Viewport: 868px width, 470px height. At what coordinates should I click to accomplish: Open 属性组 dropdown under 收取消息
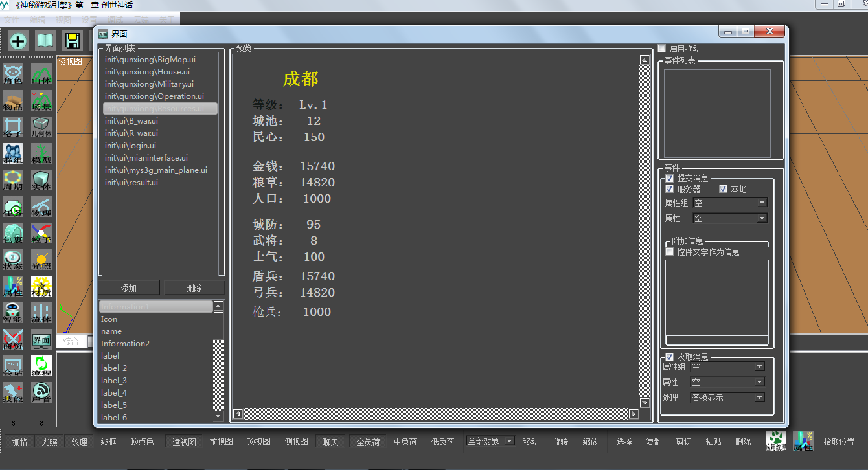[727, 366]
